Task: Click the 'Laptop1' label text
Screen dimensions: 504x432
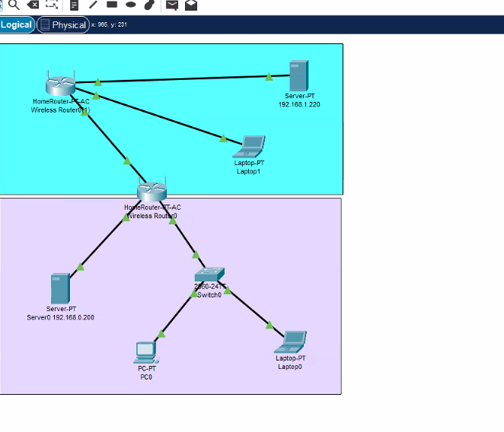Action: [248, 171]
